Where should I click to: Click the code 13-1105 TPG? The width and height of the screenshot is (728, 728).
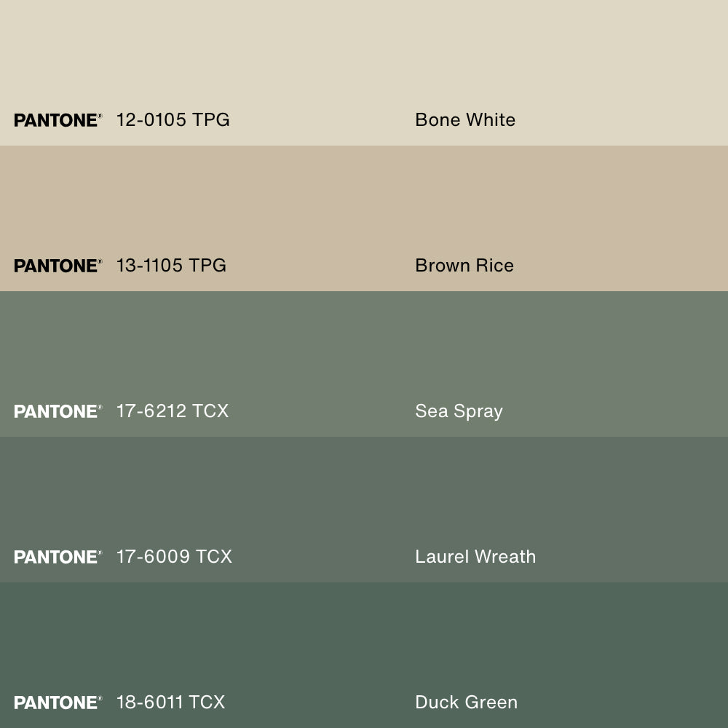(171, 266)
